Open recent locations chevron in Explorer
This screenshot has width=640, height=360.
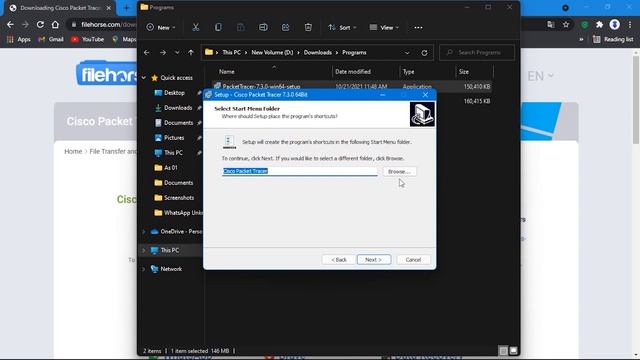click(x=177, y=53)
